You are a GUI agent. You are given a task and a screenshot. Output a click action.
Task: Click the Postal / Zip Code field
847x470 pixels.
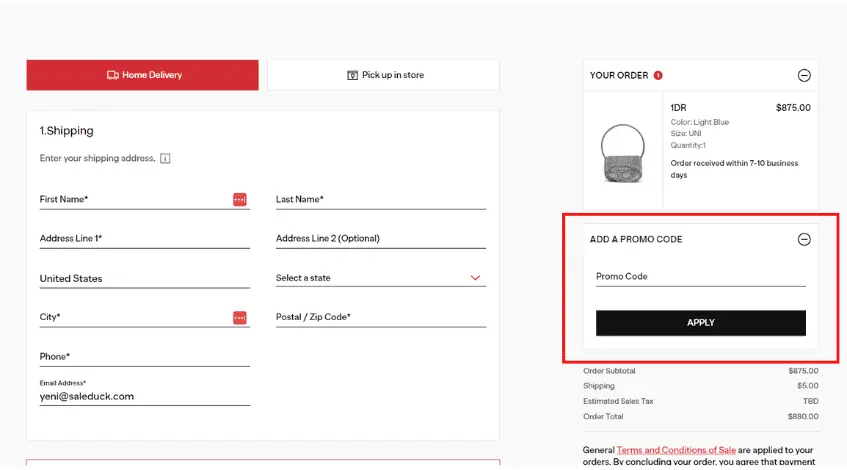380,318
